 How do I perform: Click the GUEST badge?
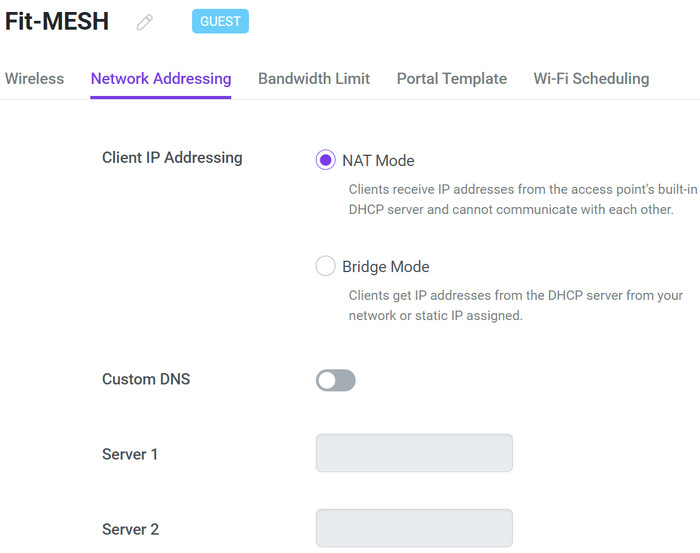220,21
